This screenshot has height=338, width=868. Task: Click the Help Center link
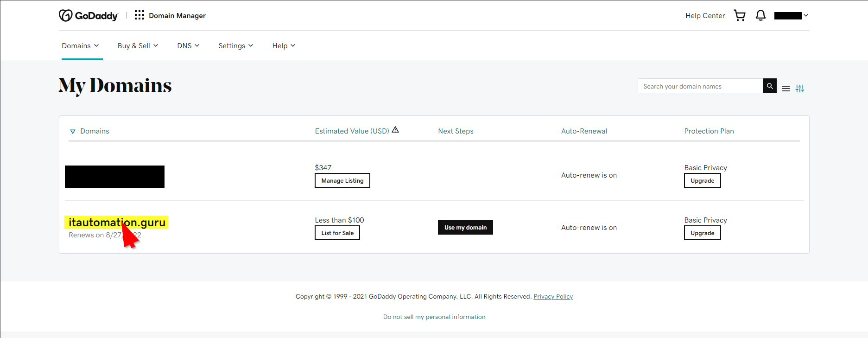[x=705, y=15]
